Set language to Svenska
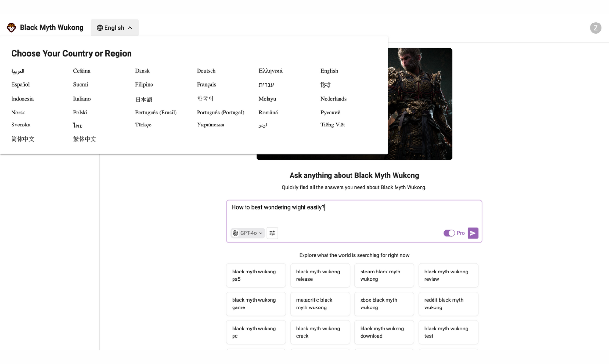The width and height of the screenshot is (609, 364). 21,125
